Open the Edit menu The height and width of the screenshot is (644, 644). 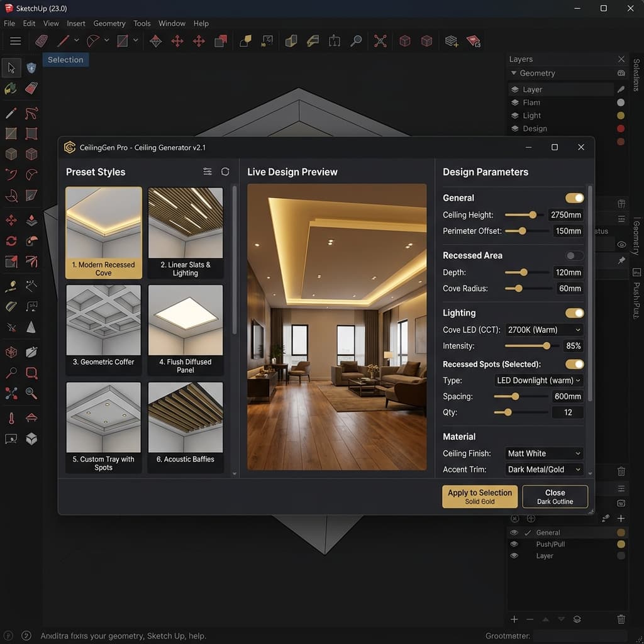(x=29, y=23)
